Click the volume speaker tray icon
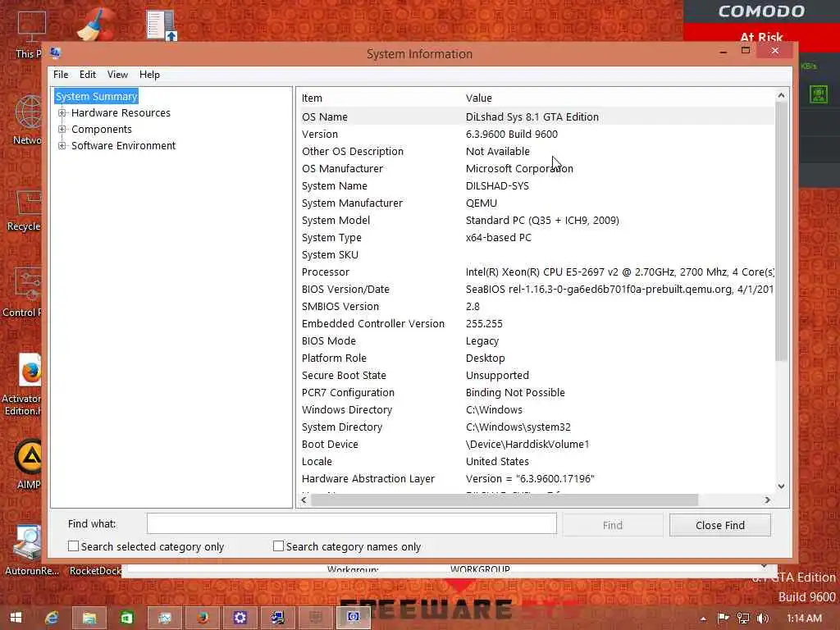 (x=763, y=619)
